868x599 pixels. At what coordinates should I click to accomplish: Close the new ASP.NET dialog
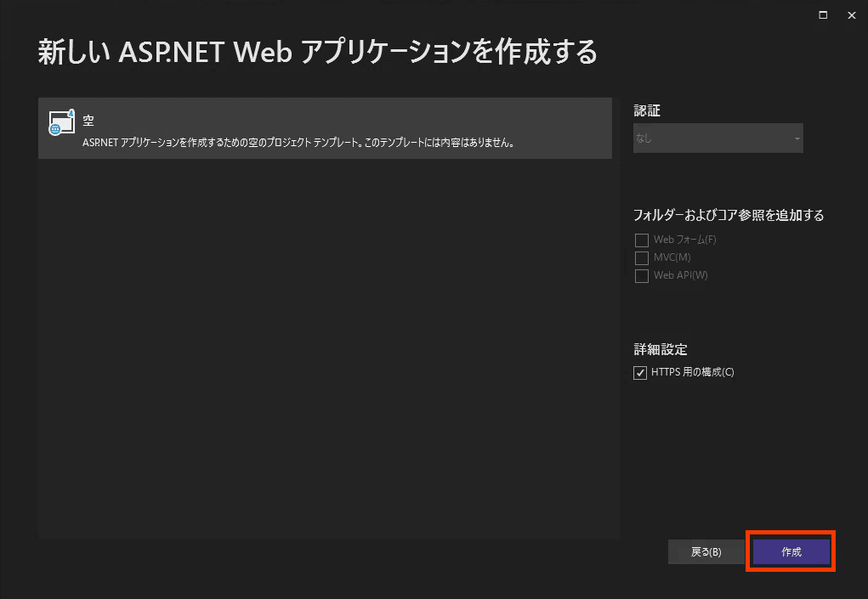click(851, 15)
